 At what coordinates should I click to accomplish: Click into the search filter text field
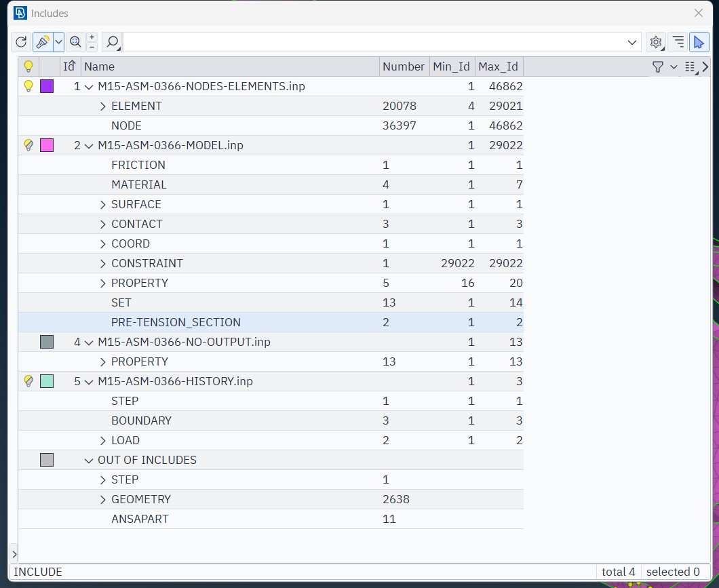[x=373, y=42]
